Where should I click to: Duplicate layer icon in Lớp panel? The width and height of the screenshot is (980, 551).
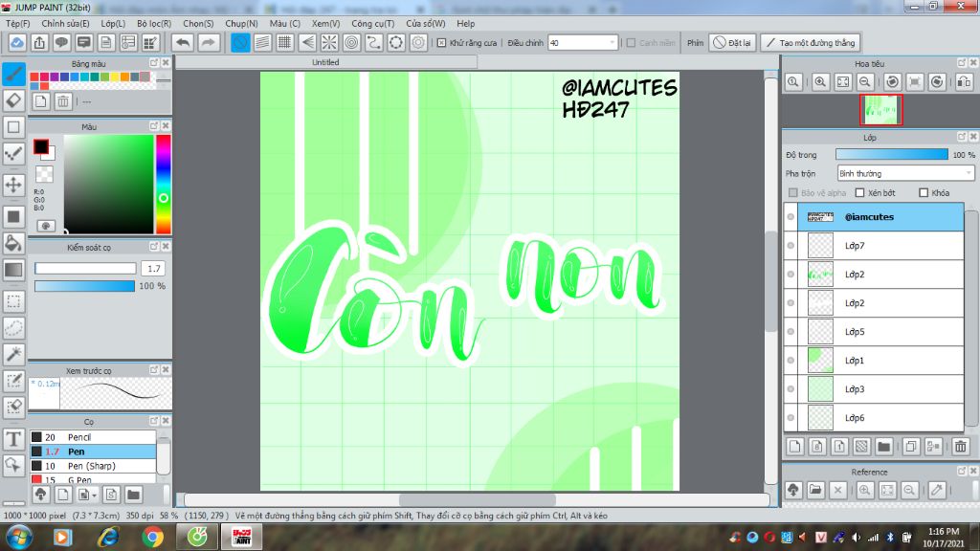(x=911, y=446)
